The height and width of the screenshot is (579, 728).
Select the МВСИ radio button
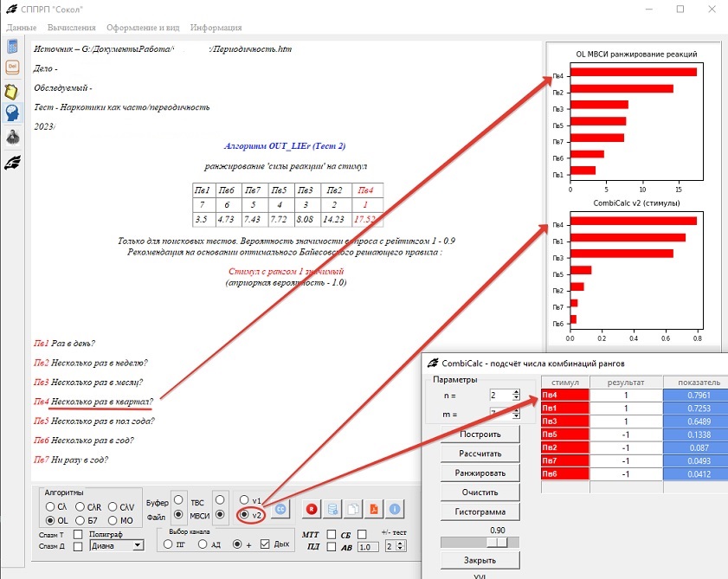[x=220, y=514]
